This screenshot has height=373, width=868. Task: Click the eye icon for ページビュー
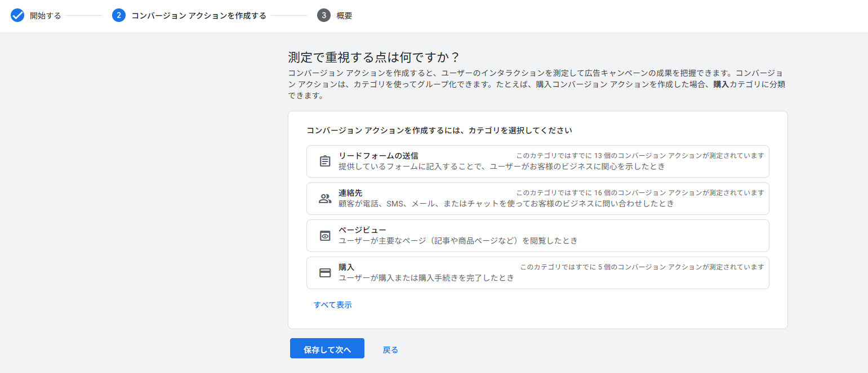325,236
